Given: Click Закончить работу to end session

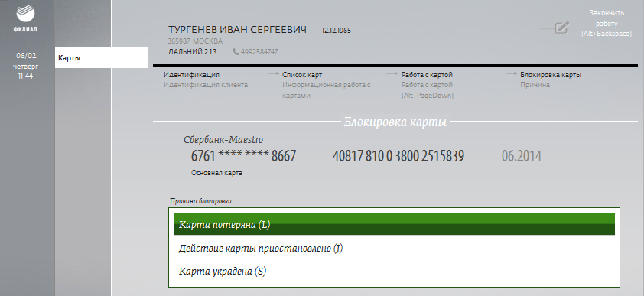Looking at the screenshot, I should pos(607,24).
